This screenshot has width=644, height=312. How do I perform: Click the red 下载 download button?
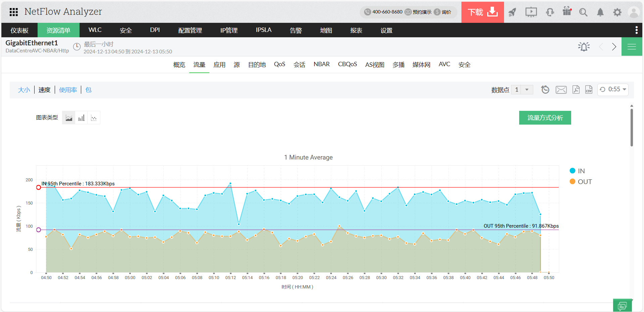pyautogui.click(x=482, y=12)
